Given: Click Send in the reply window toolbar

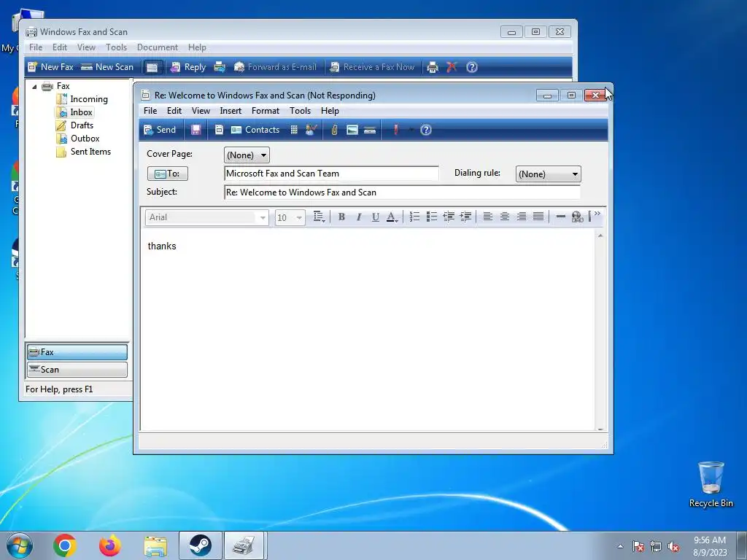Looking at the screenshot, I should coord(160,130).
